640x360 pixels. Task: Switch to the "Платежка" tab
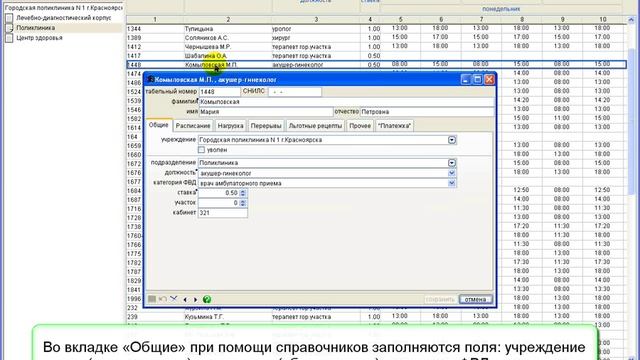pos(394,126)
